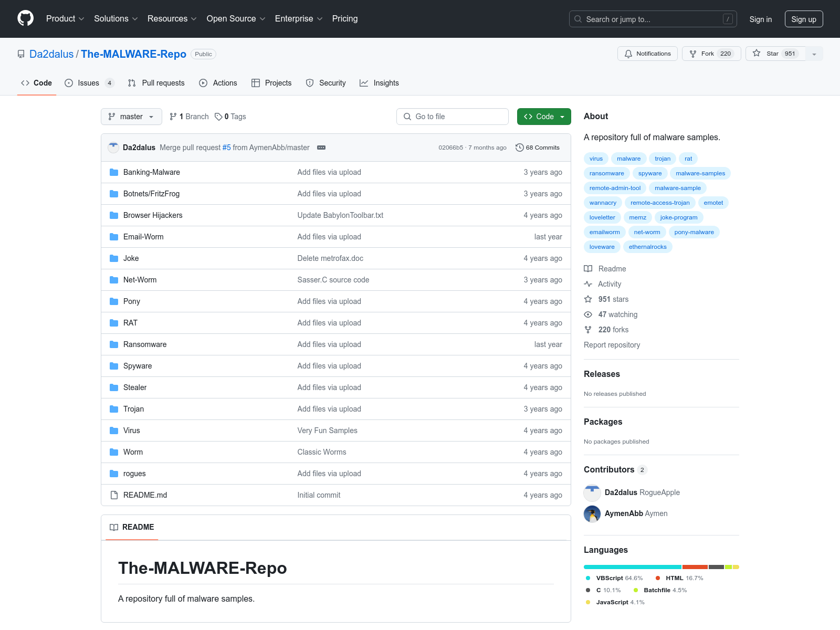The image size is (840, 630).
Task: Open the Open Source dropdown menu
Action: pos(236,18)
